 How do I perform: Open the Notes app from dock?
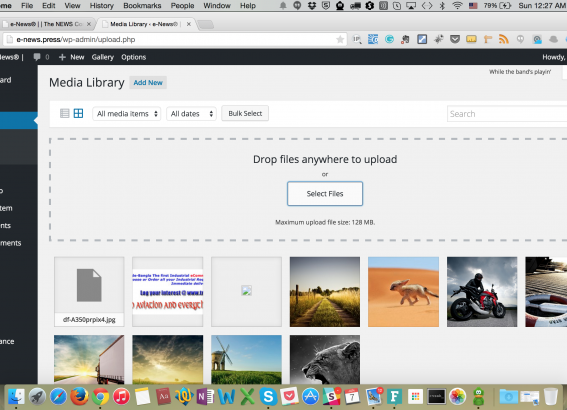tap(142, 397)
